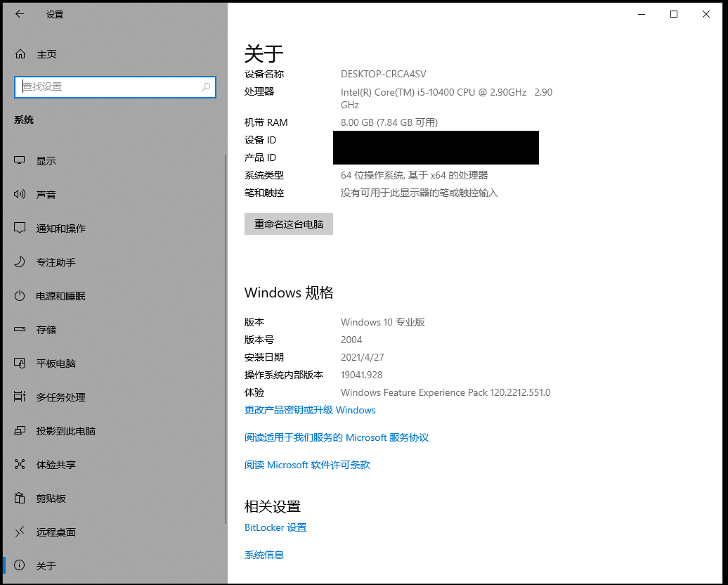Click the sidebar vertical scrollbar
Screen dimensions: 728x585
(226, 339)
